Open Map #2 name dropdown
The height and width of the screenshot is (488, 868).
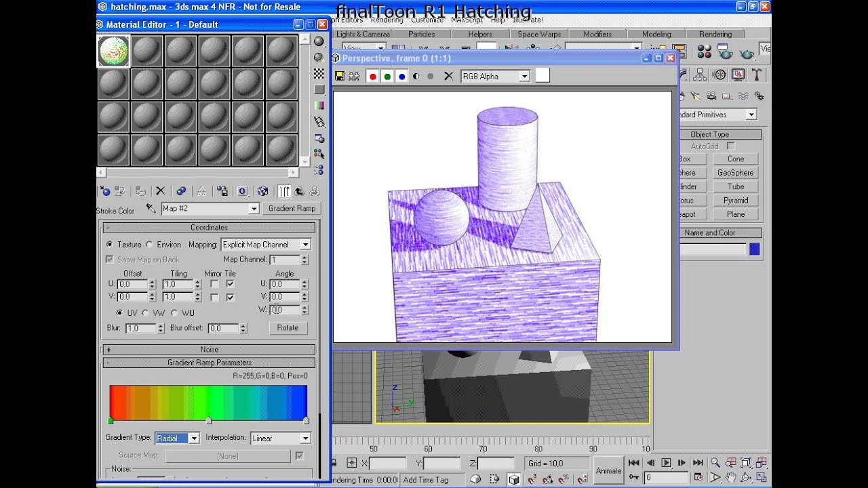pos(254,209)
